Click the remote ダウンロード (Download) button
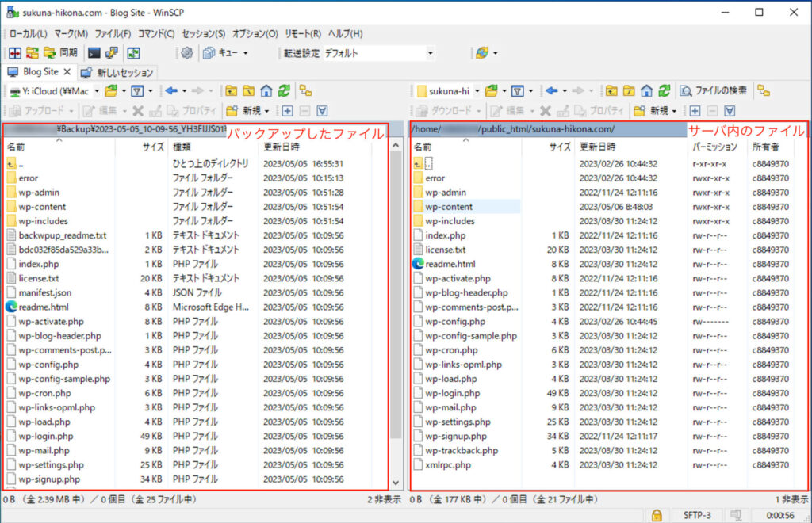 point(445,111)
